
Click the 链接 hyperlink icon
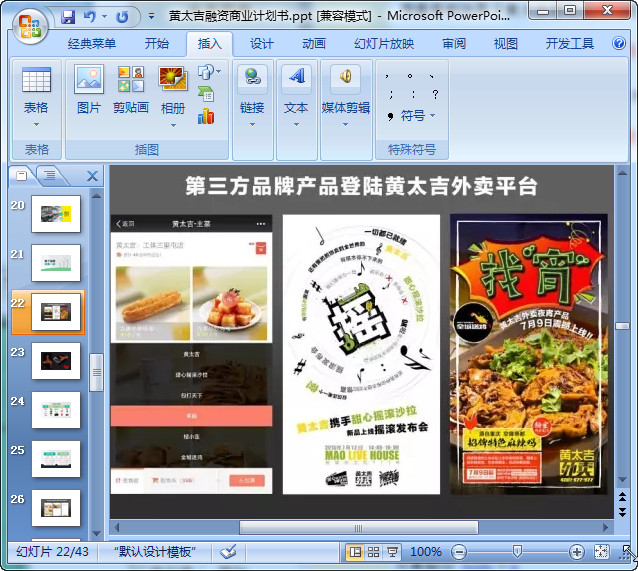(252, 77)
